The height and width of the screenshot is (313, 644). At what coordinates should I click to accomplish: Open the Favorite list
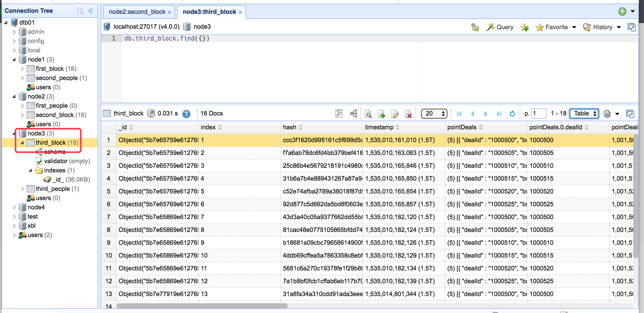pos(552,27)
